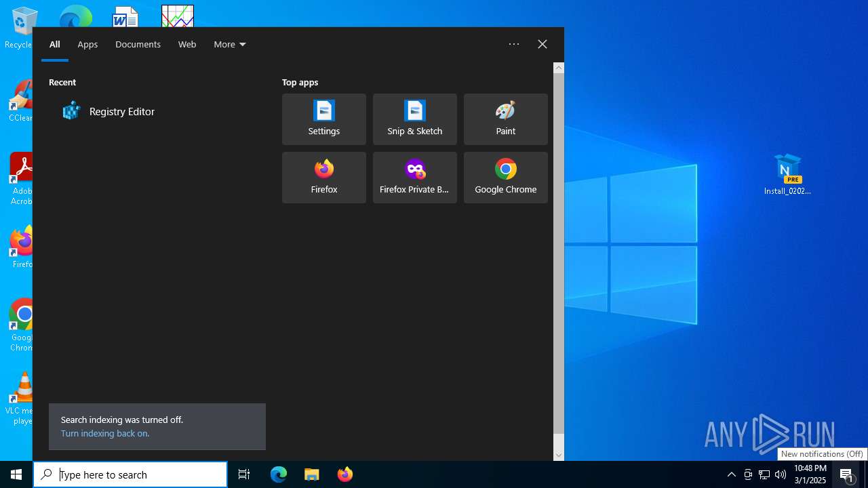The image size is (868, 488).
Task: Select the Microsoft Edge desktop icon
Action: click(75, 16)
